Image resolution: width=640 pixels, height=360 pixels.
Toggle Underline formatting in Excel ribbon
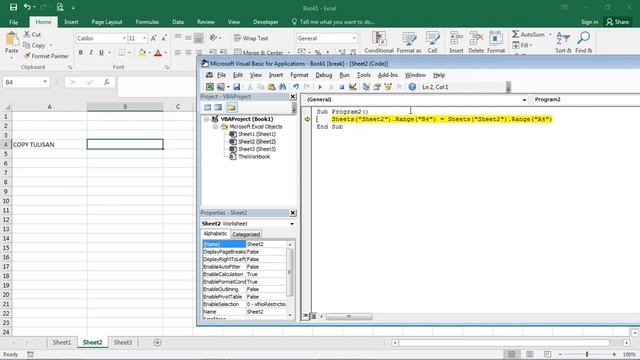pos(101,53)
